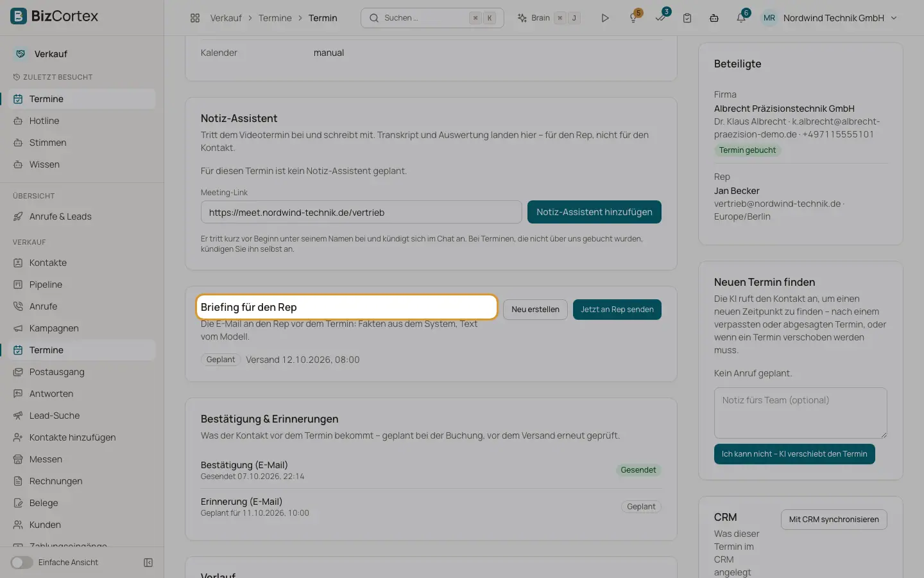Image resolution: width=924 pixels, height=578 pixels.
Task: Click the BizCortex logo
Action: coord(55,16)
